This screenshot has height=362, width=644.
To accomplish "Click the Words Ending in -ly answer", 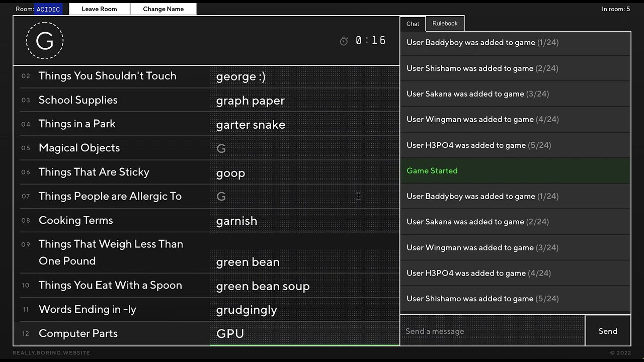I will click(304, 310).
